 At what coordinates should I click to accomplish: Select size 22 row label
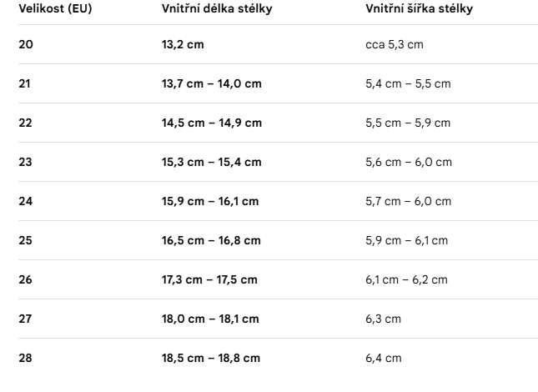point(25,123)
